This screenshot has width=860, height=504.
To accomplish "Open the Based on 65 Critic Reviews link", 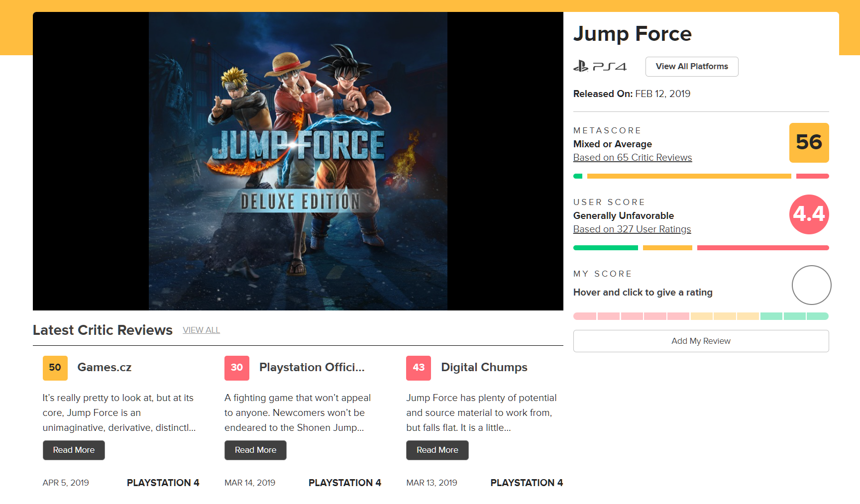I will pyautogui.click(x=632, y=158).
